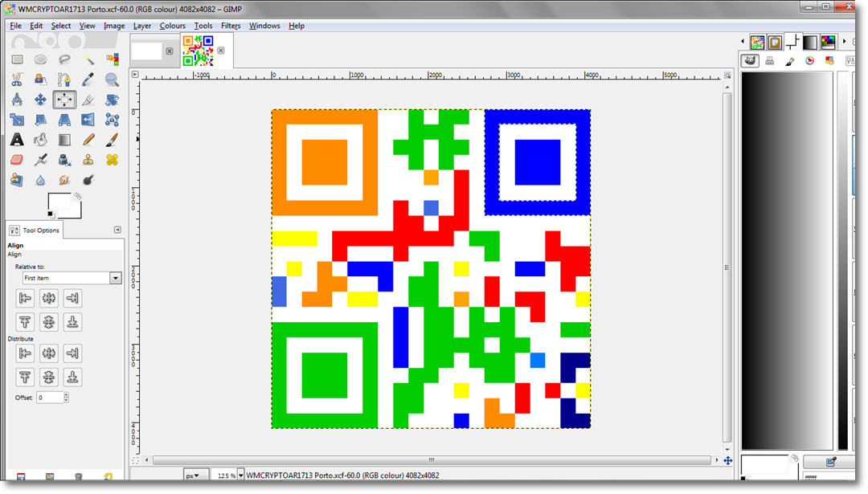Image resolution: width=868 pixels, height=494 pixels.
Task: Select the Crop tool
Action: tap(88, 100)
